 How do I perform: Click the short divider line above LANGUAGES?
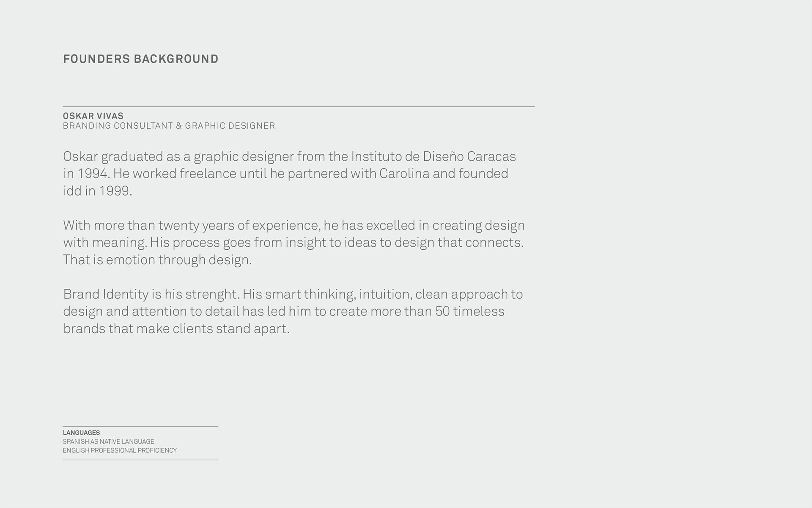140,426
